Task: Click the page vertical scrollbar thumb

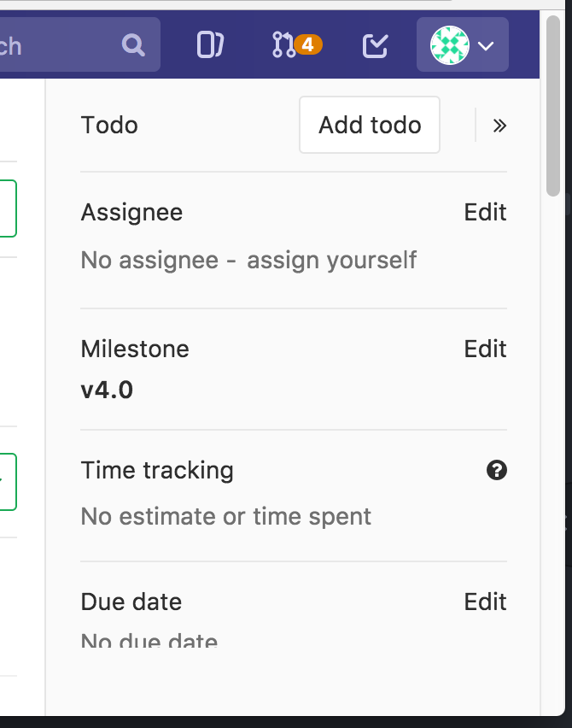Action: coord(553,106)
